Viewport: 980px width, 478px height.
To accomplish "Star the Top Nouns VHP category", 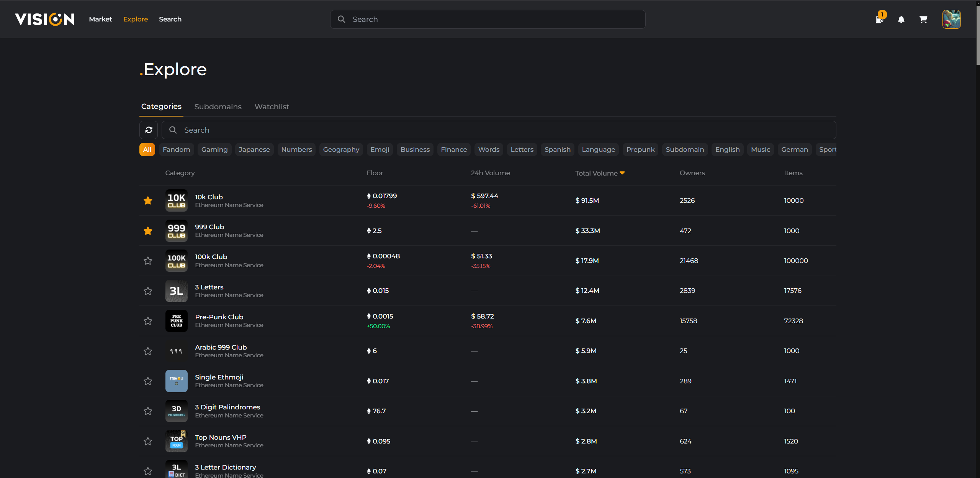I will (148, 441).
